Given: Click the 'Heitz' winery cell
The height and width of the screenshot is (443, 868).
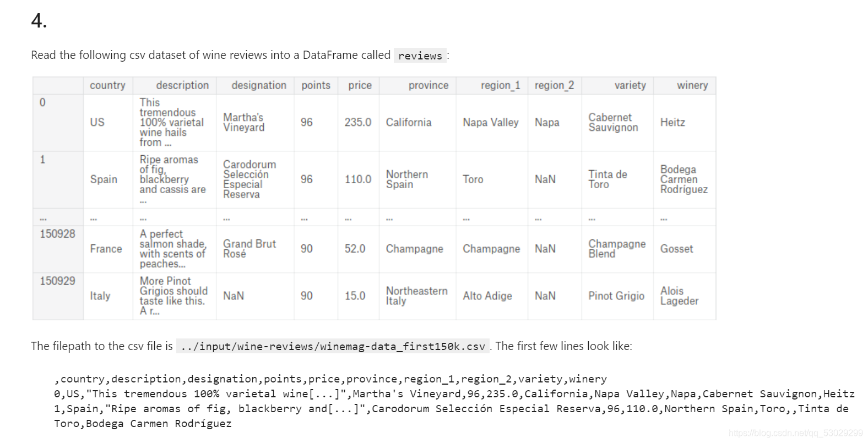Looking at the screenshot, I should (x=685, y=123).
